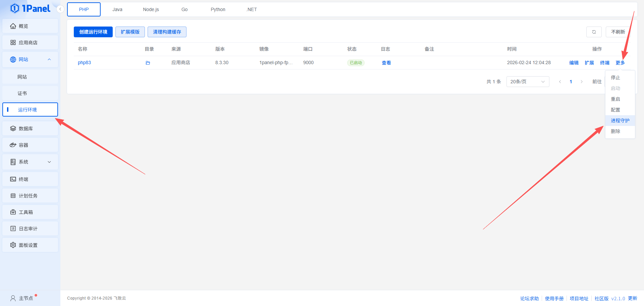Image resolution: width=644 pixels, height=306 pixels.
Task: Open the 不刷新 auto-refresh dropdown
Action: click(x=618, y=32)
